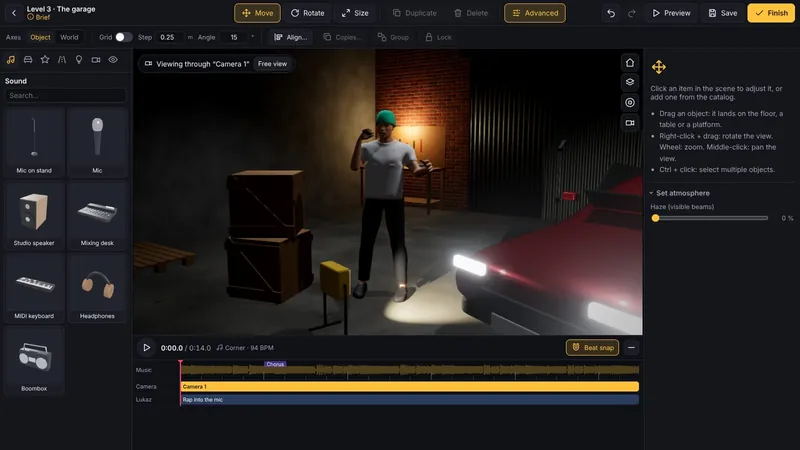This screenshot has width=800, height=450.
Task: Click the viewport home icon
Action: tap(630, 63)
